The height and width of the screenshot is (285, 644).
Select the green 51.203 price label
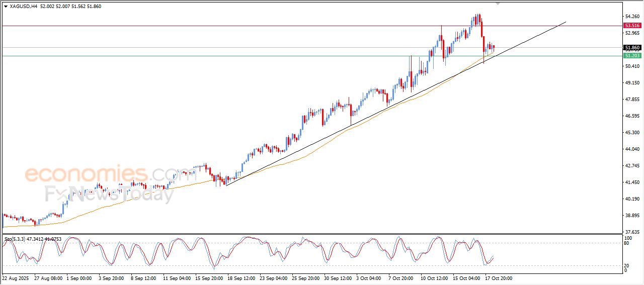632,56
